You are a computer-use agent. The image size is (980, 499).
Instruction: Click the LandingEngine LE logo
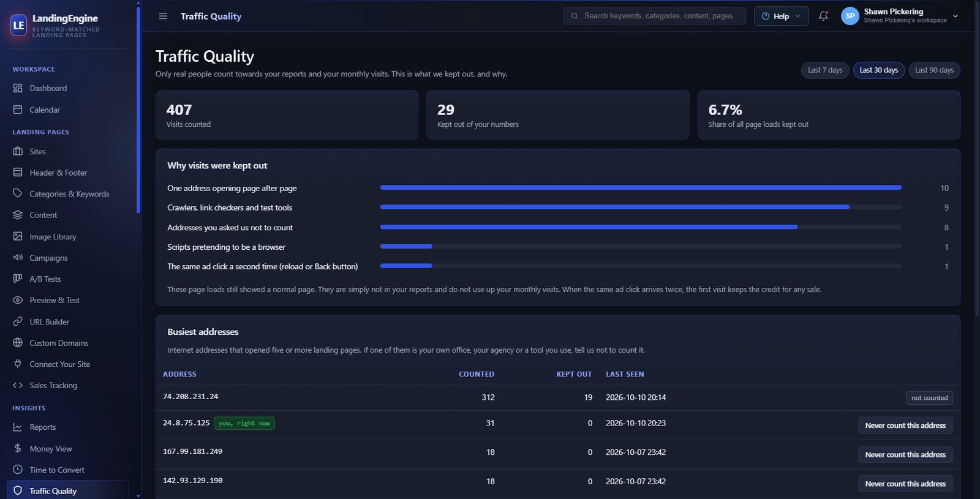[19, 25]
